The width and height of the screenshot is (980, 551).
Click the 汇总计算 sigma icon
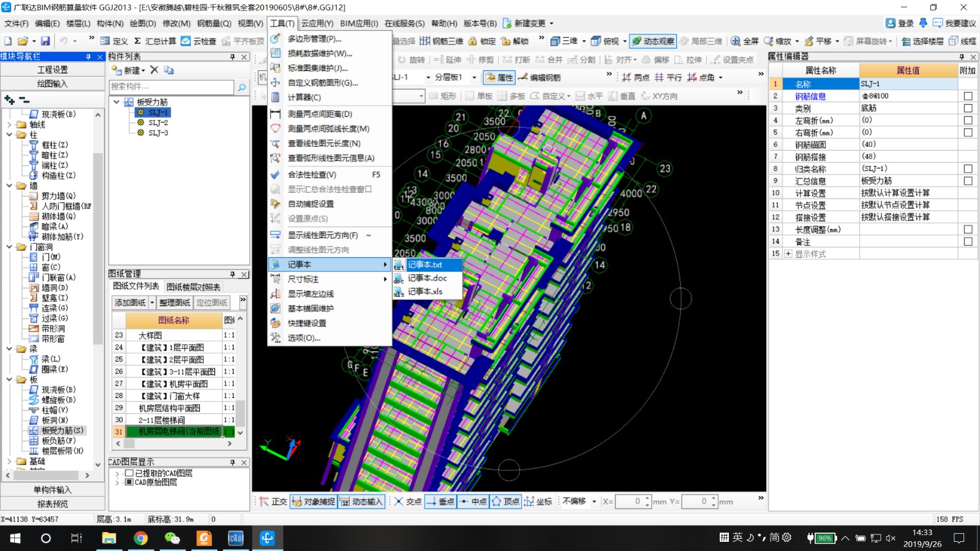click(137, 41)
